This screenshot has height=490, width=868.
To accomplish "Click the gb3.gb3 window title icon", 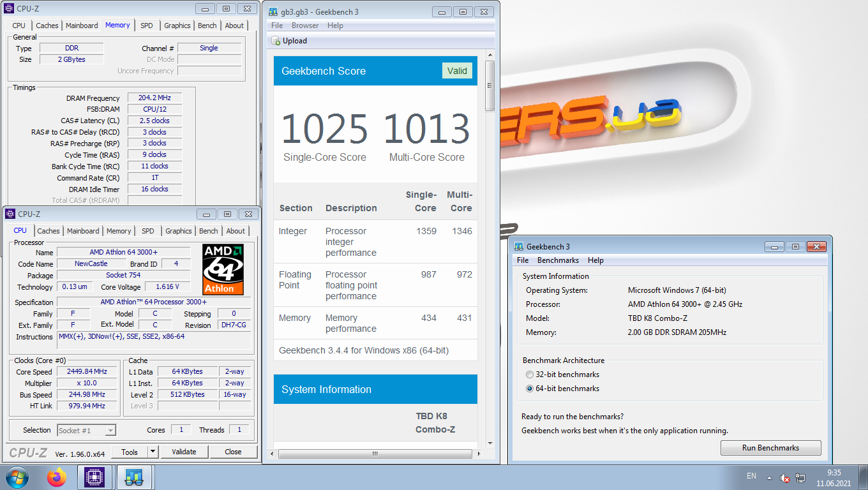I will point(273,12).
